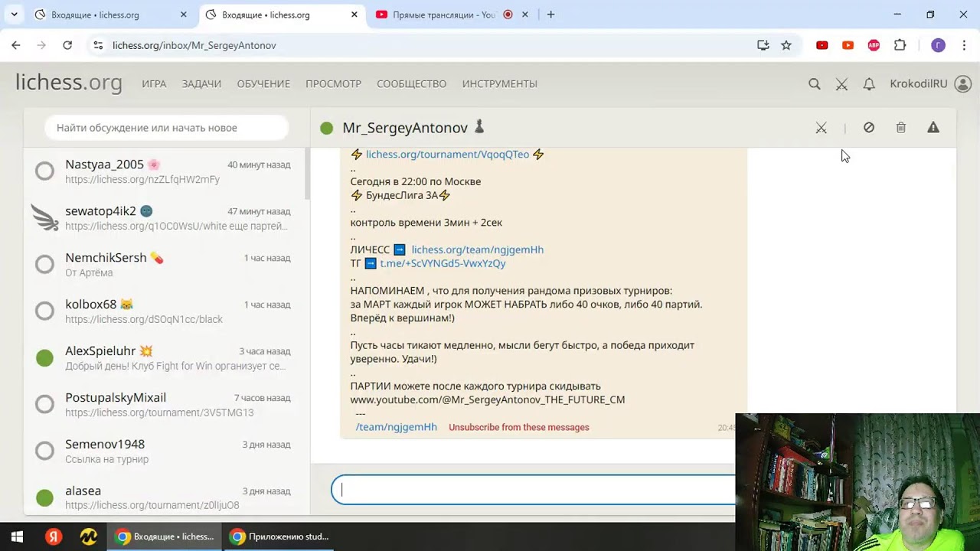Click the browser address bar URL
The width and height of the screenshot is (980, 551).
pos(194,46)
